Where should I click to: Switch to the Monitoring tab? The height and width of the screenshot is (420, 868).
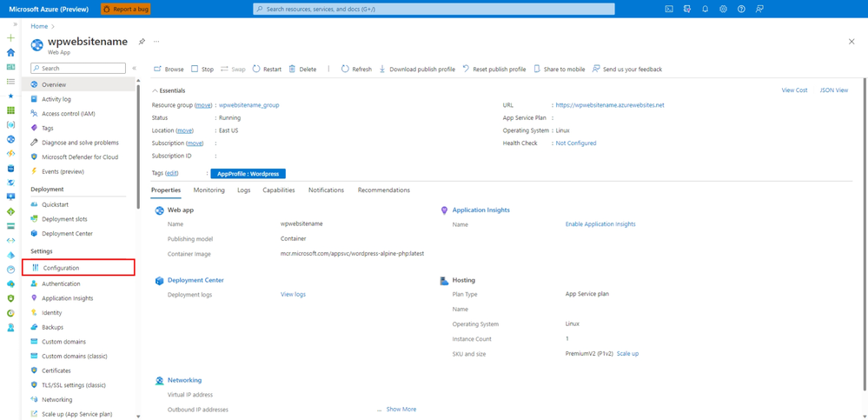(x=209, y=190)
